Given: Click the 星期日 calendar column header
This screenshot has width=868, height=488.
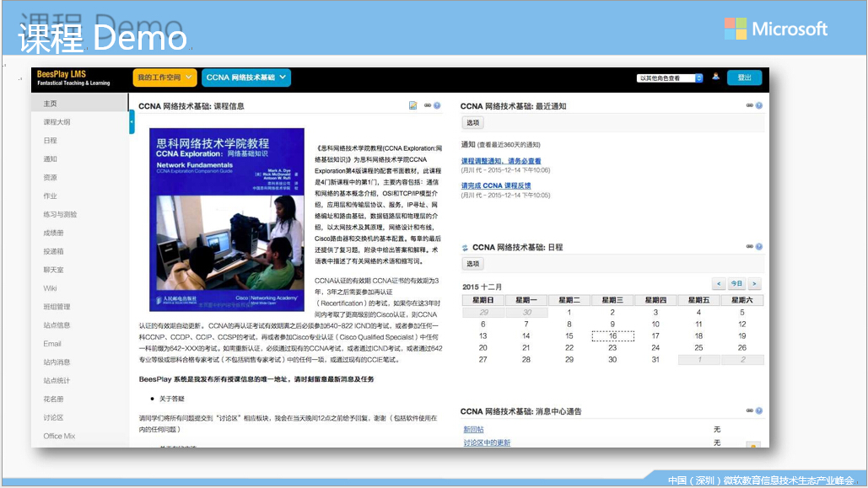Looking at the screenshot, I should pyautogui.click(x=483, y=300).
